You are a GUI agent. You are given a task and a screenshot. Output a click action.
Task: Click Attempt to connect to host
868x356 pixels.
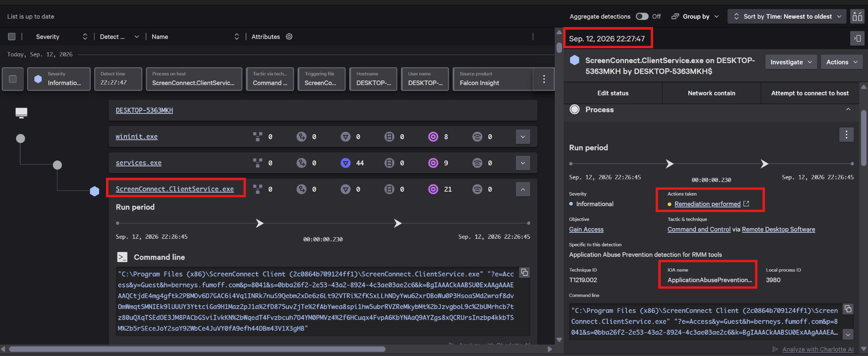point(810,93)
